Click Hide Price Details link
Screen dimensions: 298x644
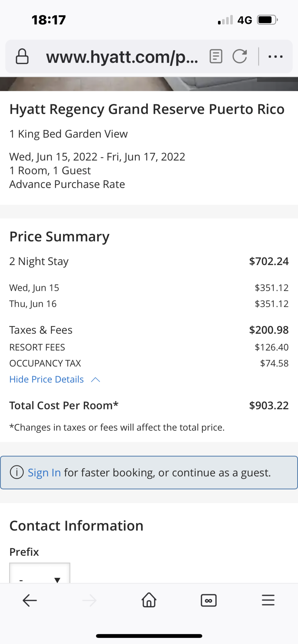(x=47, y=379)
